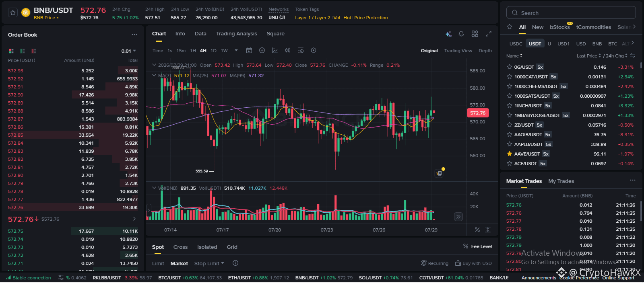Screen dimensions: 644x283
Task: Select the 1D time interval
Action: point(213,51)
